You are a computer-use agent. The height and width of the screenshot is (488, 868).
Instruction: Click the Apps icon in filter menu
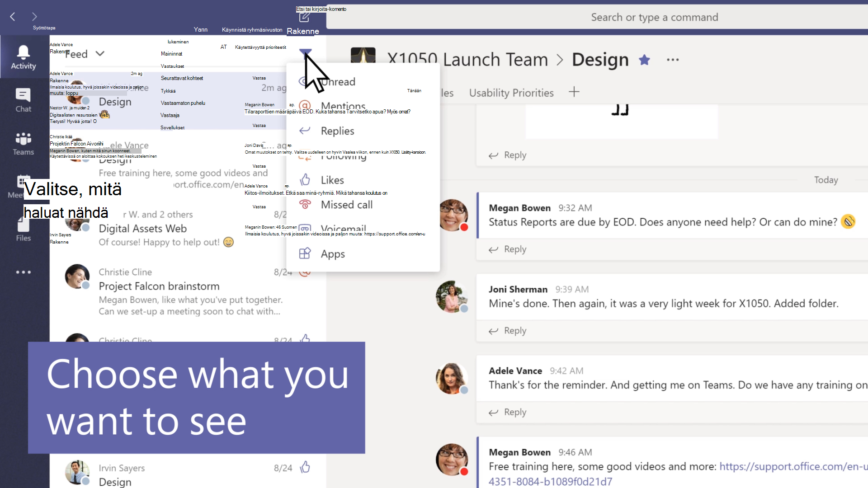point(304,253)
